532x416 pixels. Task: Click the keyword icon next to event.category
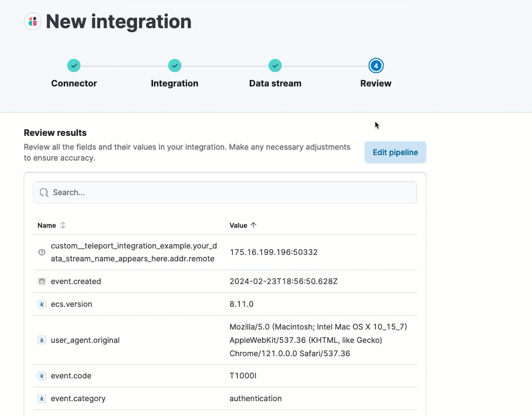coord(42,398)
